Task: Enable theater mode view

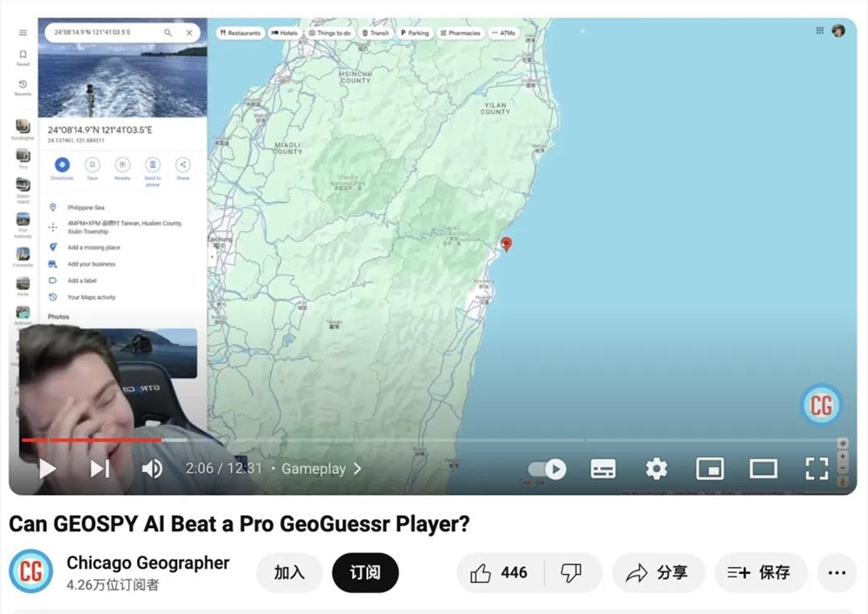Action: [763, 469]
